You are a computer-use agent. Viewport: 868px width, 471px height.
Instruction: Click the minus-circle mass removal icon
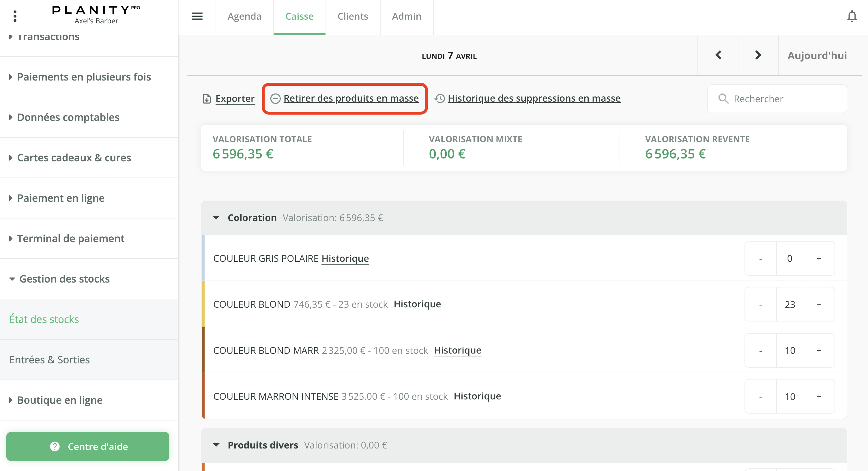coord(275,98)
